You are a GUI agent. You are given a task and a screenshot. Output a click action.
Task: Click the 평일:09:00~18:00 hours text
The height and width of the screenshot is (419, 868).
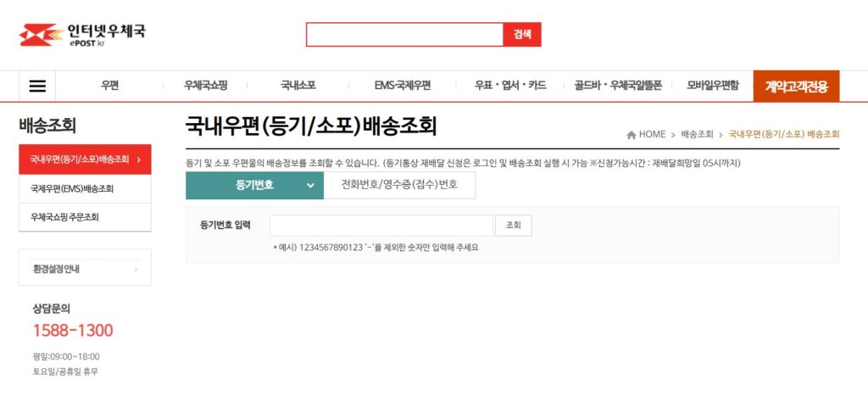point(66,356)
